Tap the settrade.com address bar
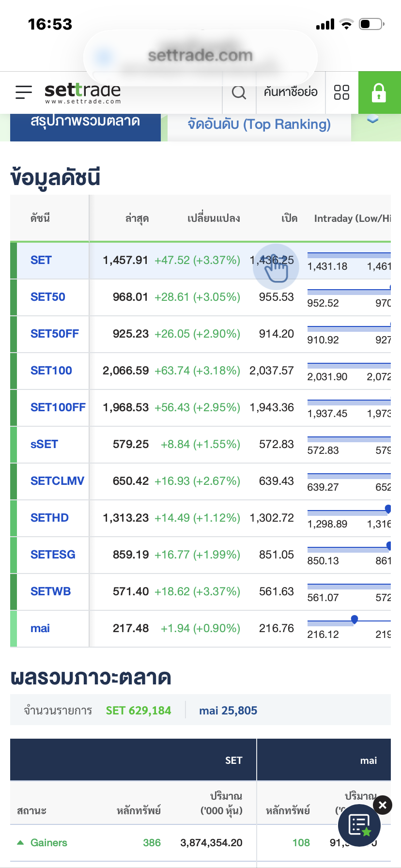This screenshot has height=868, width=401. [200, 56]
